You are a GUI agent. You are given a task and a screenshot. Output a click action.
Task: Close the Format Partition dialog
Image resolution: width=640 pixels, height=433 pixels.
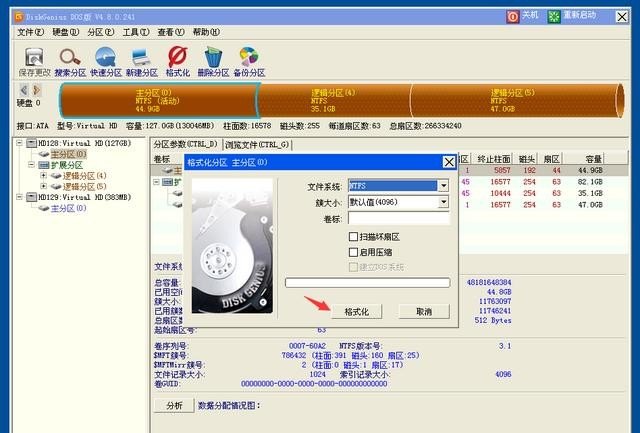point(449,162)
